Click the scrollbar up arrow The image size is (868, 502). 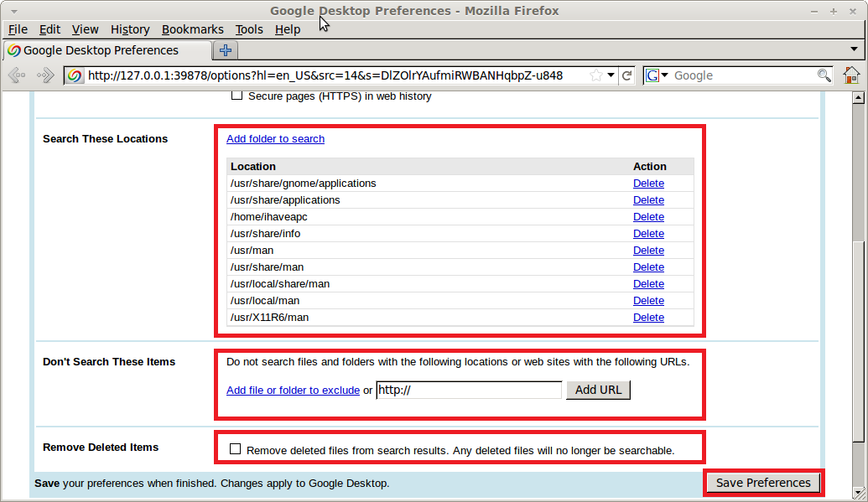858,98
